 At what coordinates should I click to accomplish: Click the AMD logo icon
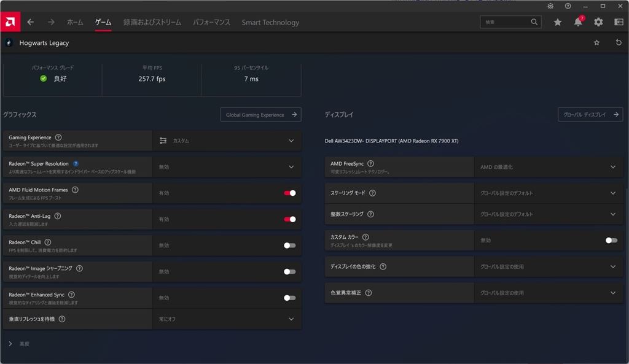pyautogui.click(x=10, y=22)
